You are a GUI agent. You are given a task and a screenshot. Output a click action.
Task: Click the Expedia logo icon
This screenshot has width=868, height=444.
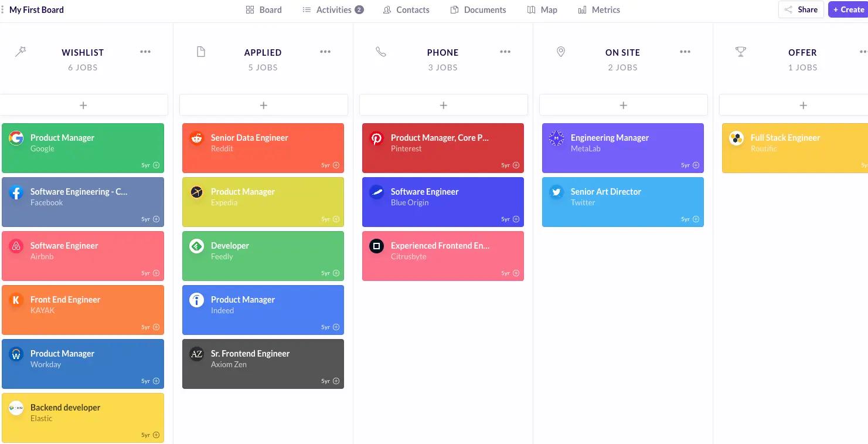[196, 192]
